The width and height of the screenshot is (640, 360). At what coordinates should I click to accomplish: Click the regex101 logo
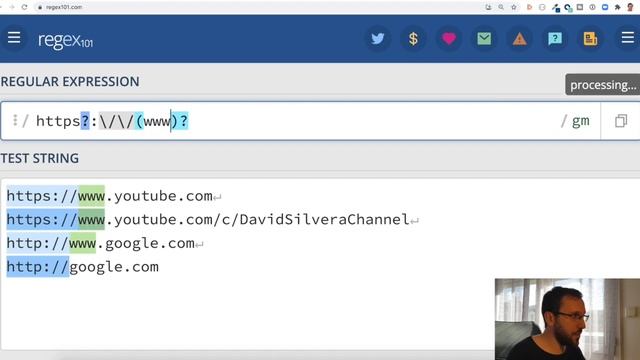65,41
